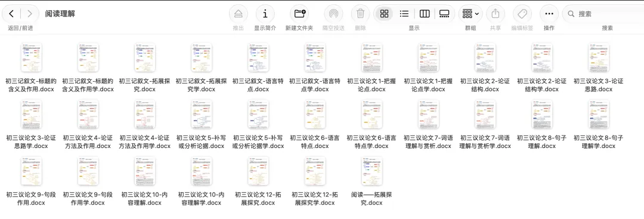Select file 初三记叙文-语言特点.docx
This screenshot has height=219, width=644.
pyautogui.click(x=258, y=68)
